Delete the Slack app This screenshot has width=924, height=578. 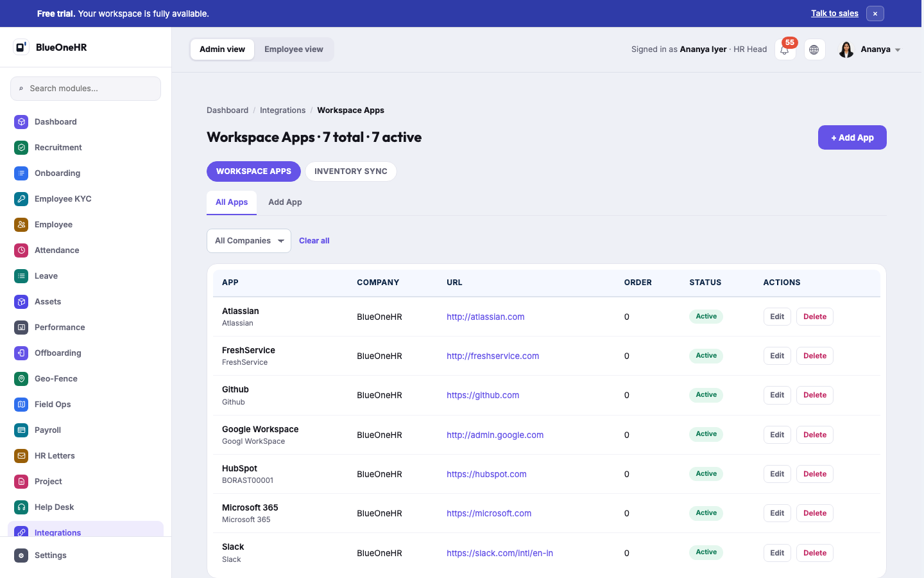pos(815,553)
